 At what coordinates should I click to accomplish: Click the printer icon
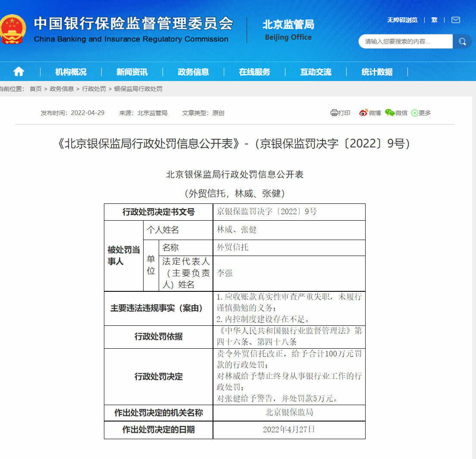334,113
